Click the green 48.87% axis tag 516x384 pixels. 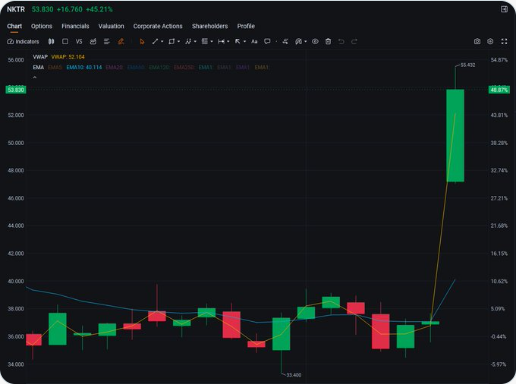[x=499, y=90]
